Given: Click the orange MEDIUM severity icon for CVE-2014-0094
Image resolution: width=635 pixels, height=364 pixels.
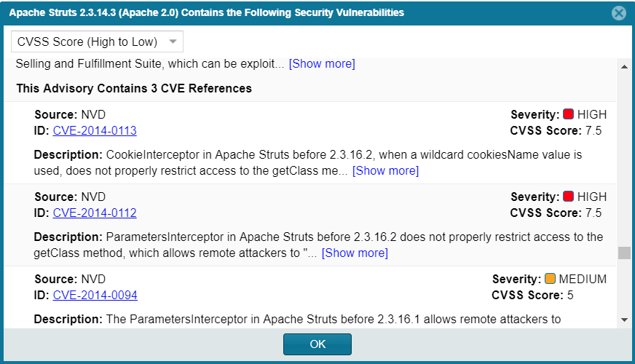Looking at the screenshot, I should (x=550, y=279).
